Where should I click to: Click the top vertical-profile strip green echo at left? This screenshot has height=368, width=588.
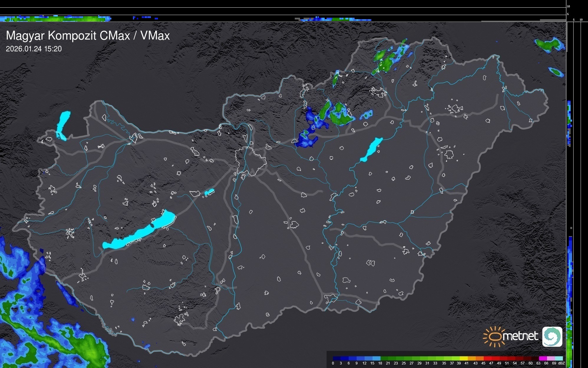pyautogui.click(x=56, y=19)
